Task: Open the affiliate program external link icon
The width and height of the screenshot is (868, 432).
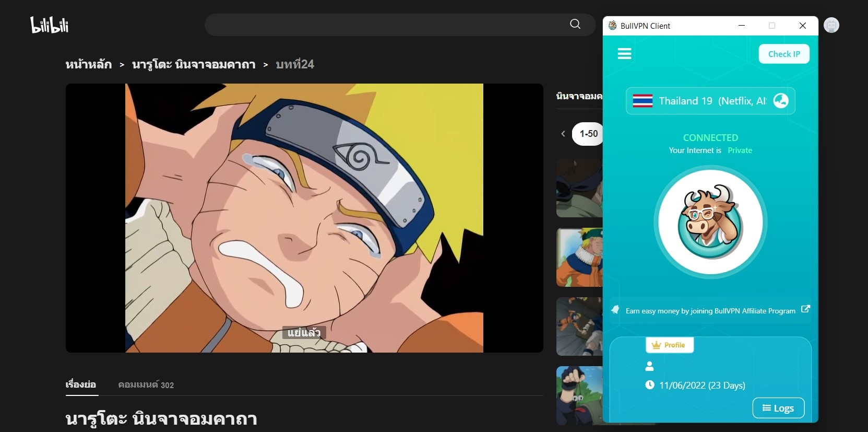Action: point(805,309)
